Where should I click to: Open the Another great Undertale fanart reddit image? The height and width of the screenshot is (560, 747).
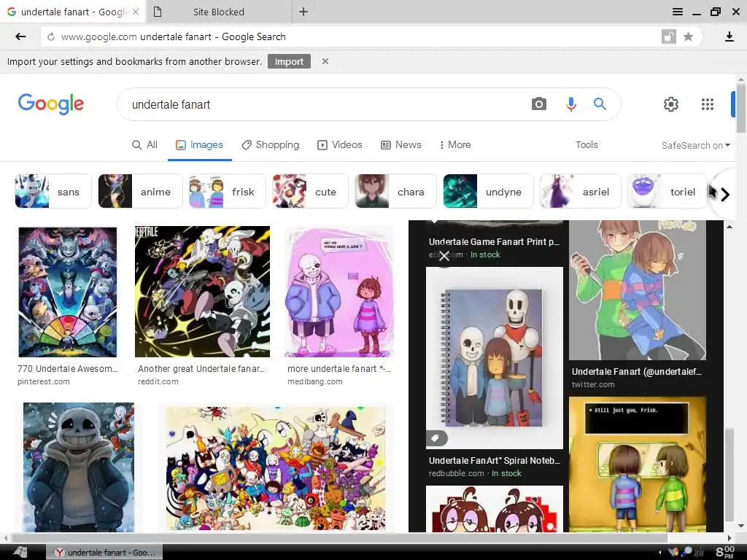[x=203, y=292]
